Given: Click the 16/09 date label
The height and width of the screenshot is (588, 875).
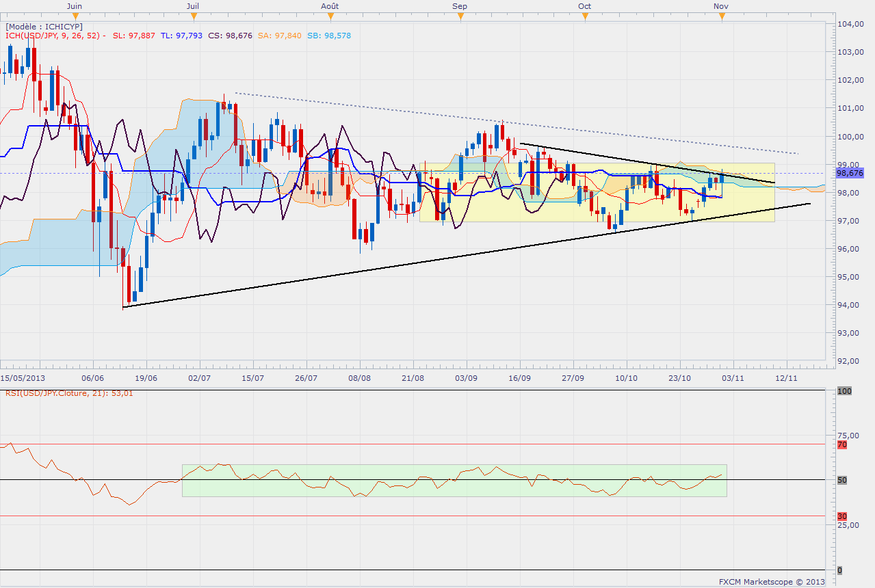Looking at the screenshot, I should click(x=519, y=377).
